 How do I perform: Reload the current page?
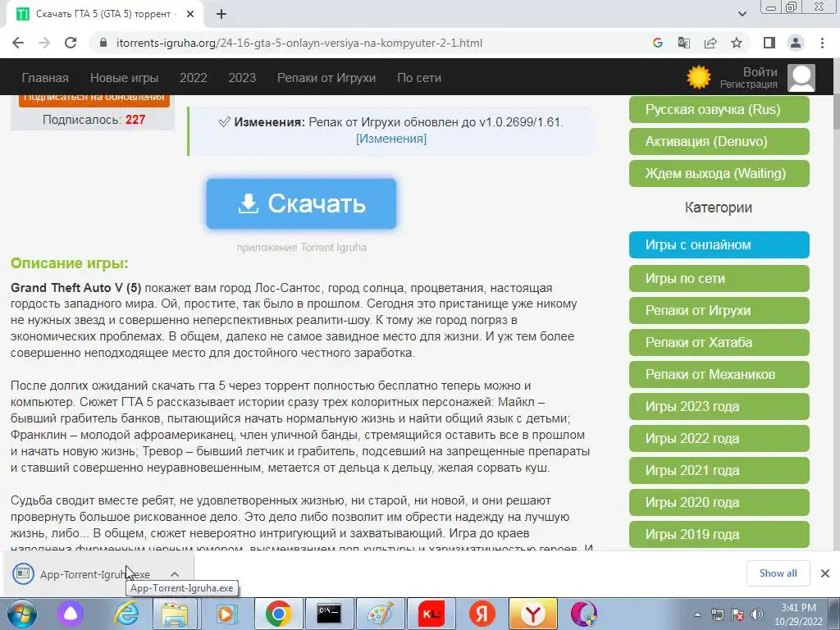tap(71, 43)
